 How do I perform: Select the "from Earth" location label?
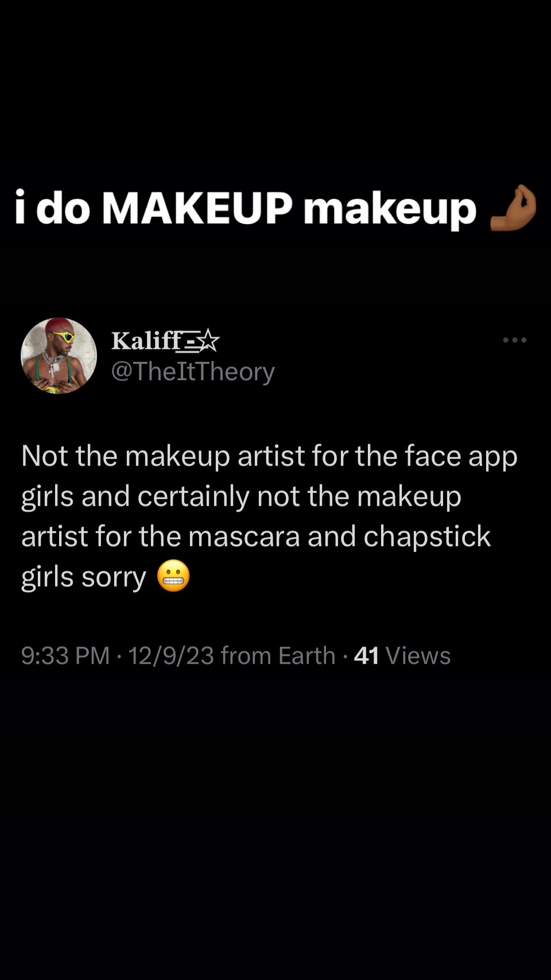(x=278, y=655)
